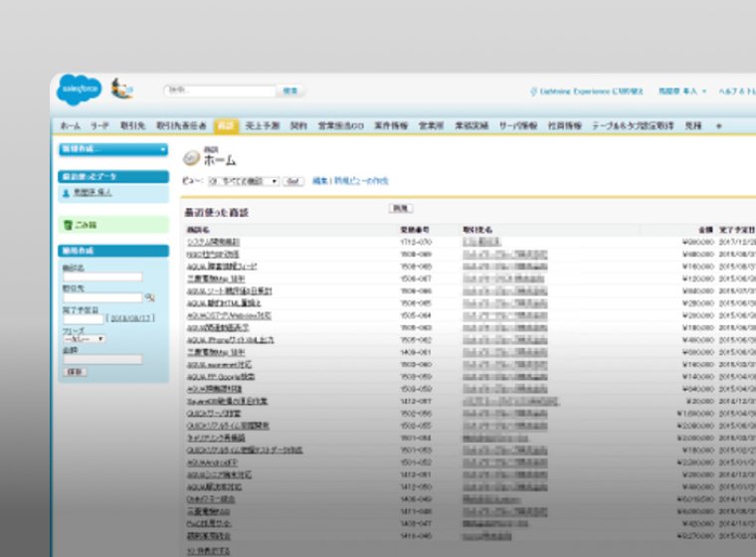Open the 取引先 tab
756x557 pixels.
tap(132, 126)
